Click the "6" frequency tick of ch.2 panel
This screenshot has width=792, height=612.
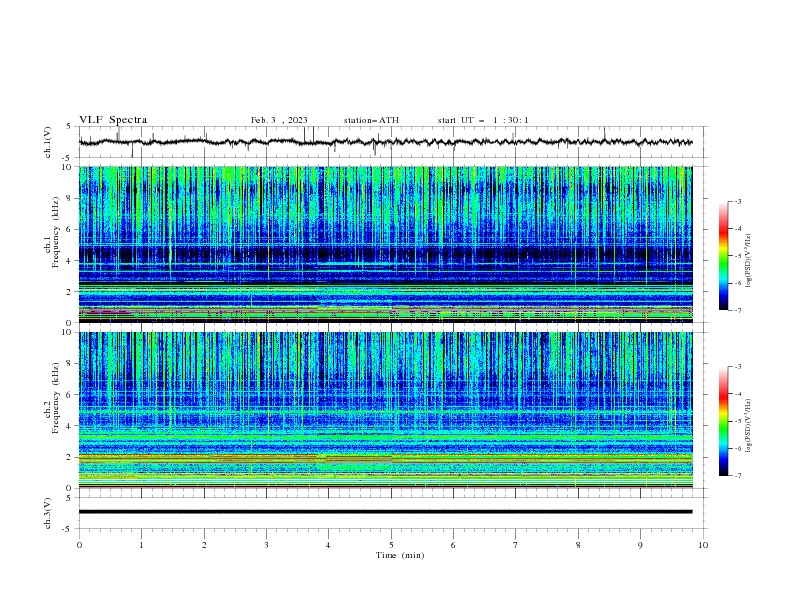[70, 395]
